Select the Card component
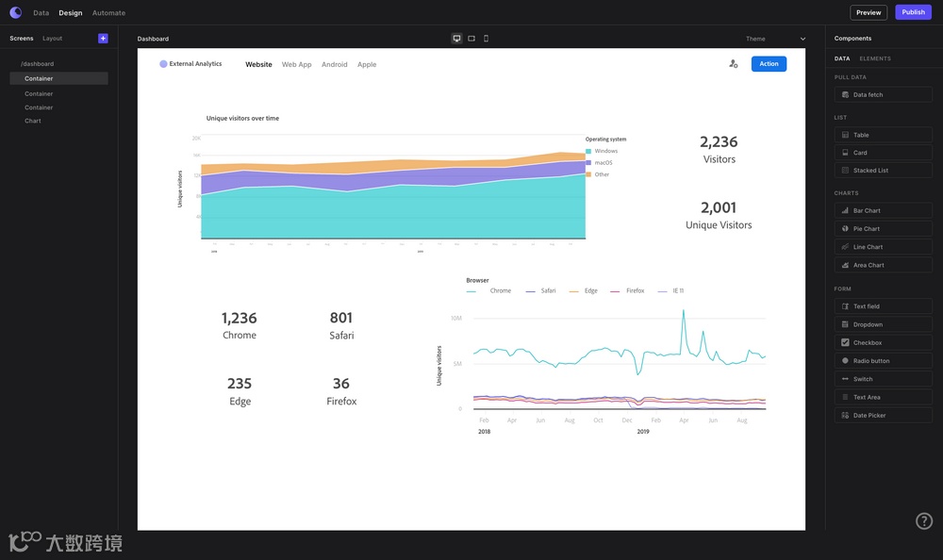The height and width of the screenshot is (560, 943). click(x=883, y=152)
